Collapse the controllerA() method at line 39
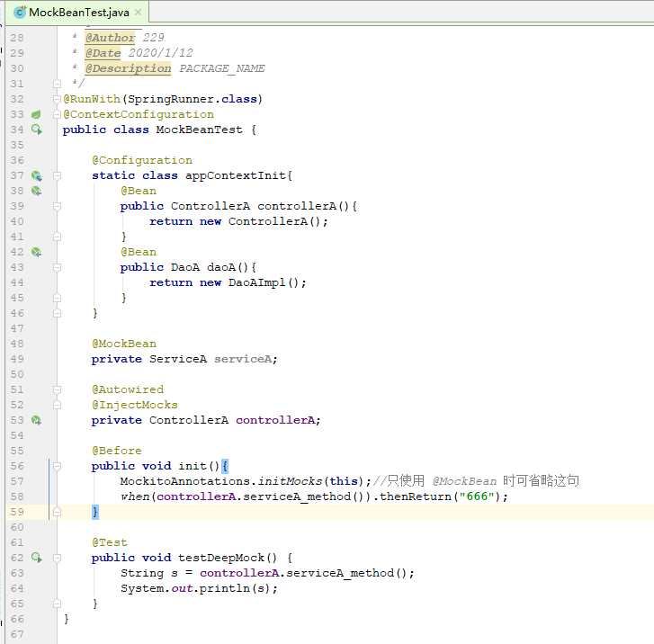Image resolution: width=654 pixels, height=644 pixels. (x=58, y=206)
